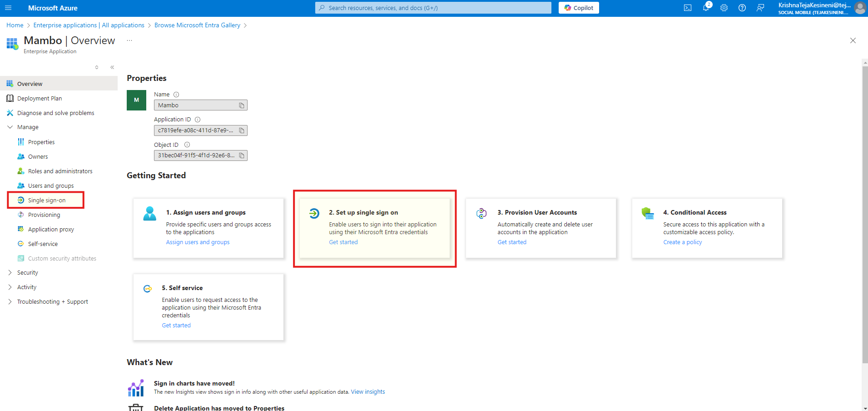The image size is (868, 411).
Task: Expand the Security section
Action: pos(10,273)
